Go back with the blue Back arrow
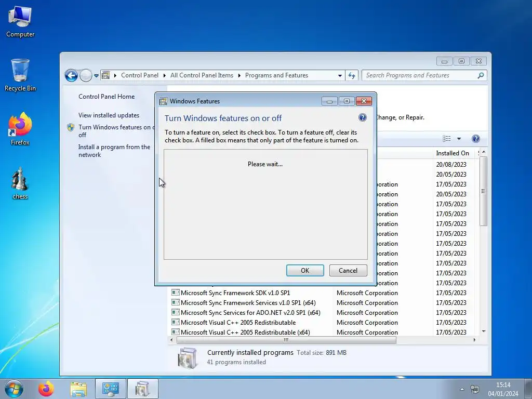Viewport: 532px width, 399px height. click(x=71, y=75)
